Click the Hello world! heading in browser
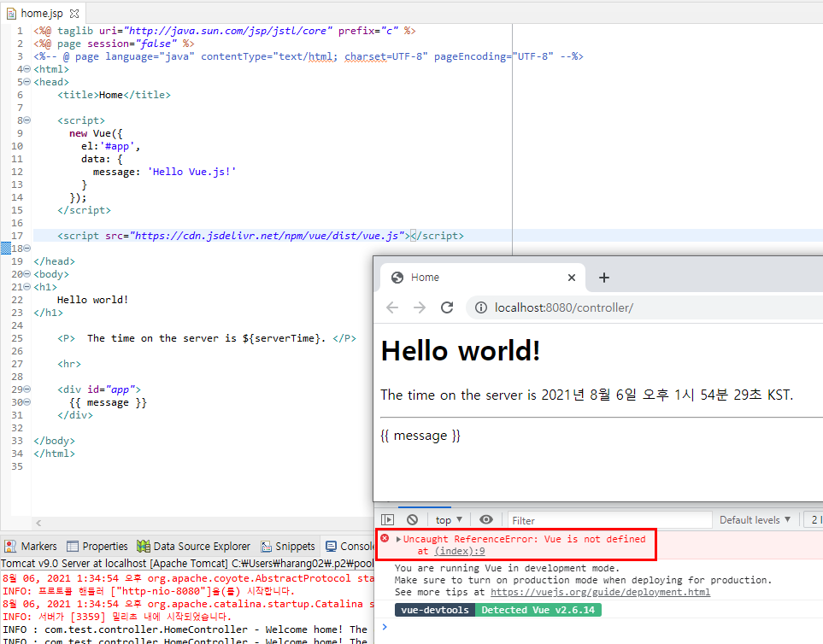 [461, 351]
